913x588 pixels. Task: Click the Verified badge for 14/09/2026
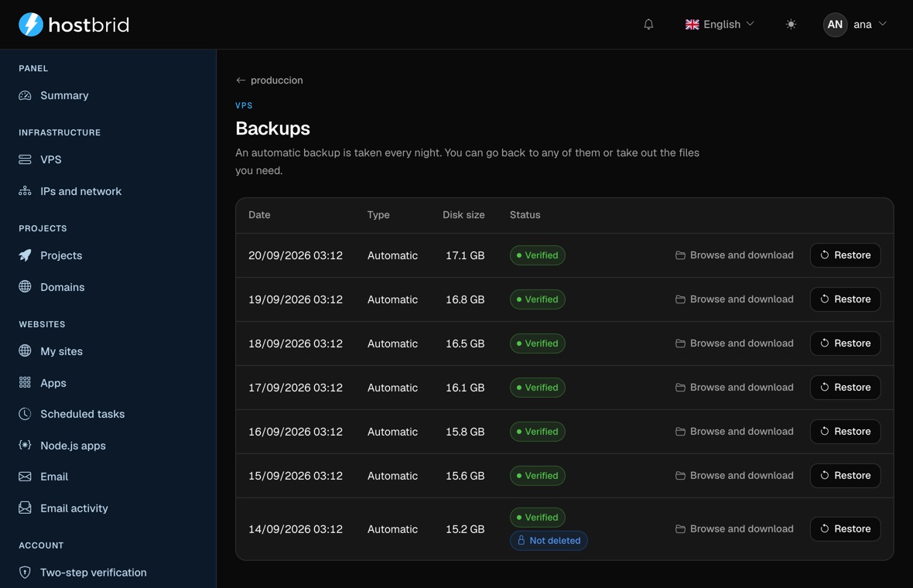point(538,517)
